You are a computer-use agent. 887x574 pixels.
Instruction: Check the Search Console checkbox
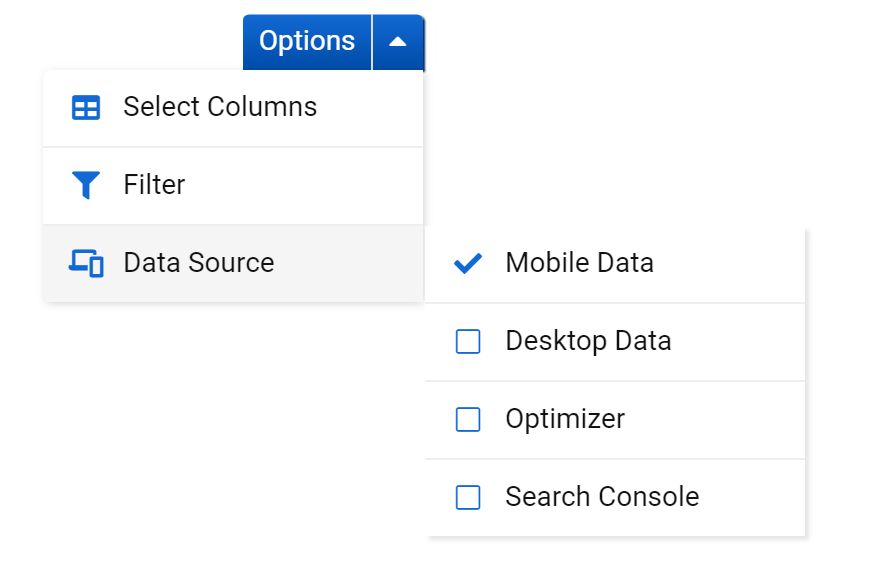(x=468, y=497)
